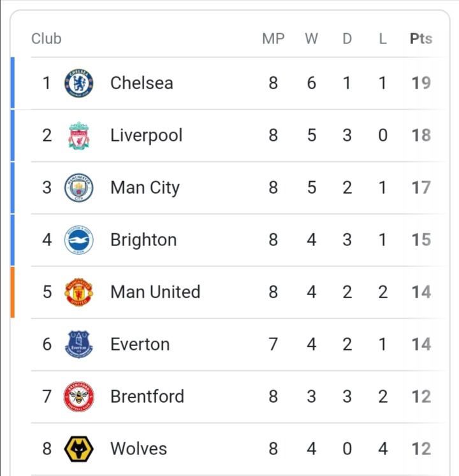Click the Wolves wolf-head crest
Screen dimensions: 459x476
click(78, 449)
